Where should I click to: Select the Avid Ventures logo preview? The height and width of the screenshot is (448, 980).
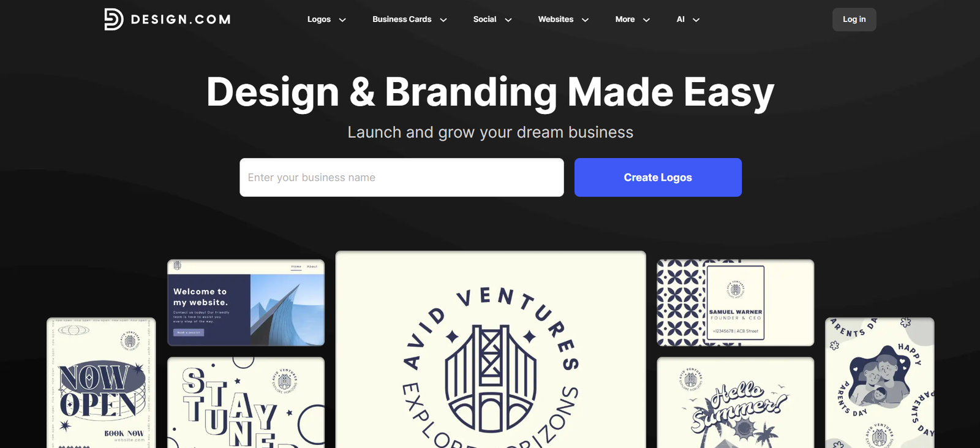(x=491, y=349)
